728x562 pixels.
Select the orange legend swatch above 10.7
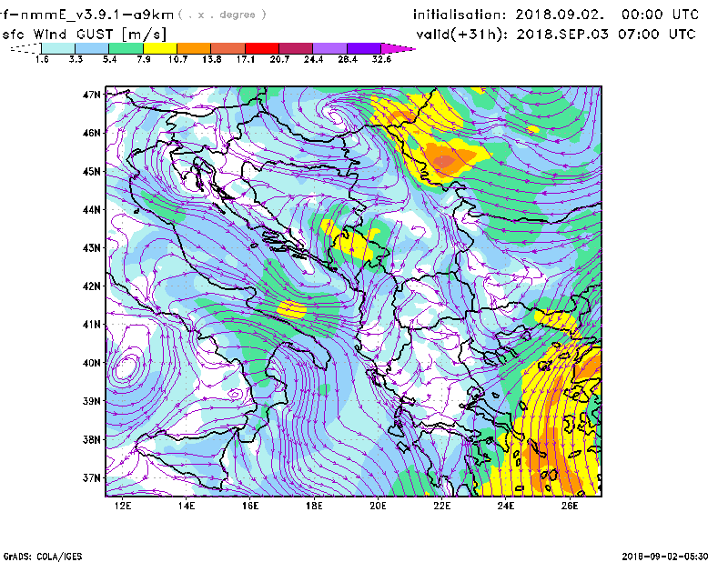pyautogui.click(x=194, y=48)
